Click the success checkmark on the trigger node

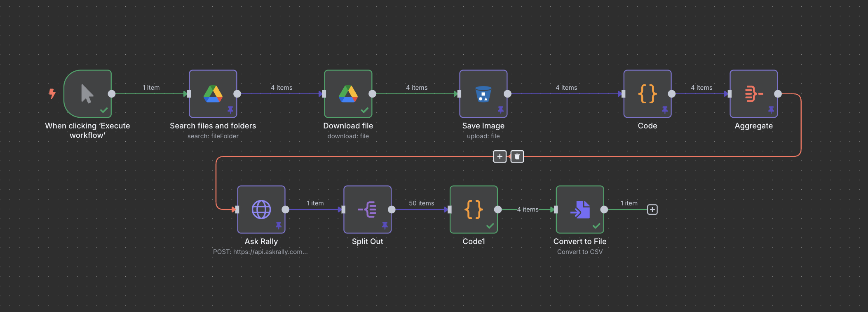pos(104,110)
